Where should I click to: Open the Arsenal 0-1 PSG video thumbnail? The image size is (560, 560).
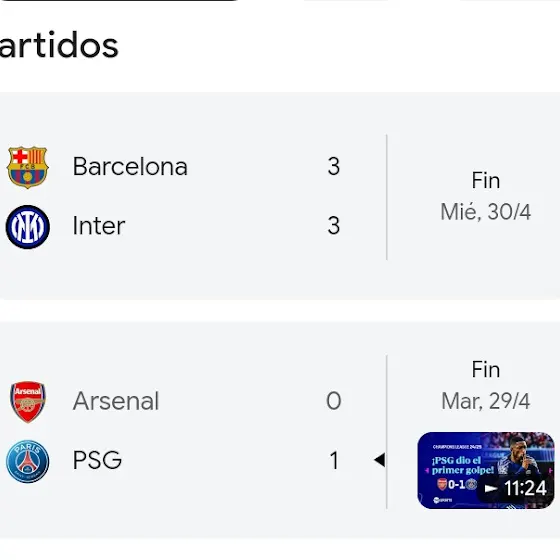[486, 470]
